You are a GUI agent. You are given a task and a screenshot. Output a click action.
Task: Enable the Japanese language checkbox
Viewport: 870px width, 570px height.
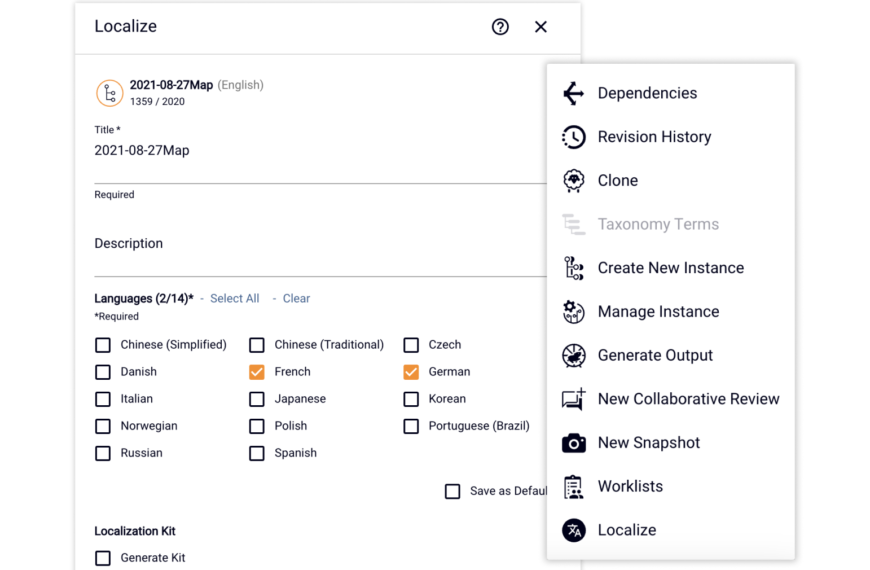257,399
